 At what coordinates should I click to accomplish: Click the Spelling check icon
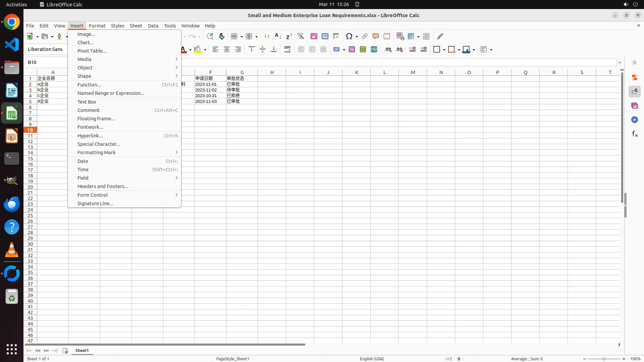coord(221,36)
